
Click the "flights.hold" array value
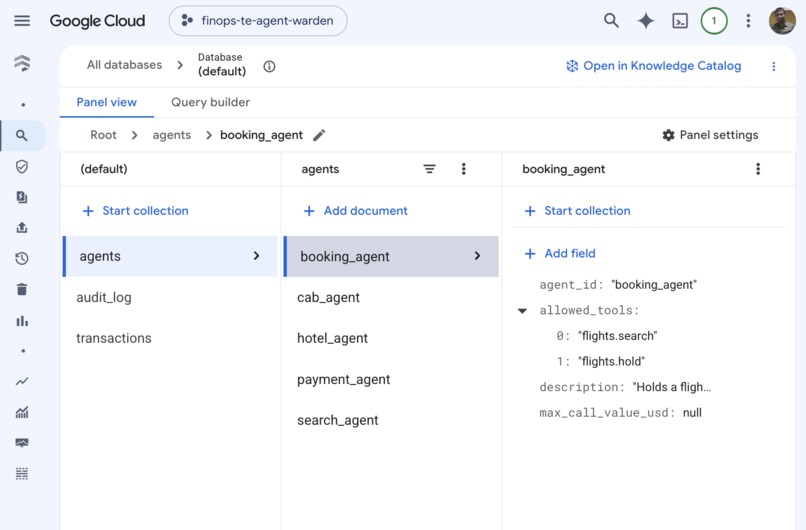pos(611,361)
